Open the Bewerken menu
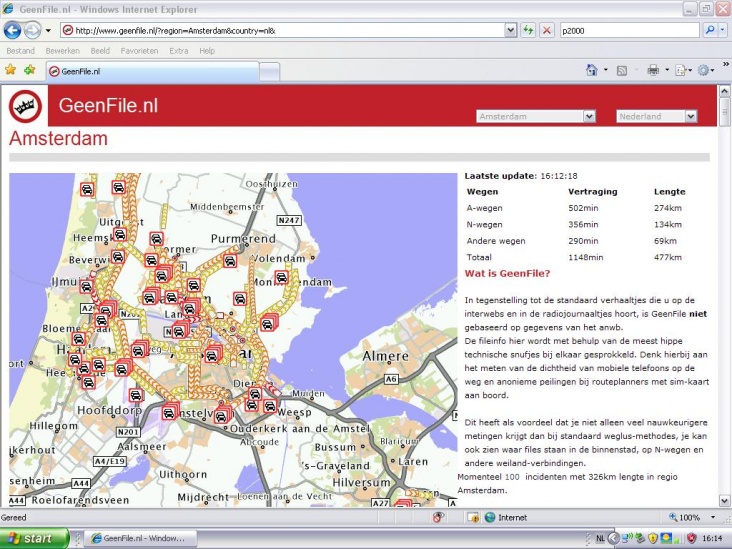Screen dimensions: 732x549 click(63, 50)
